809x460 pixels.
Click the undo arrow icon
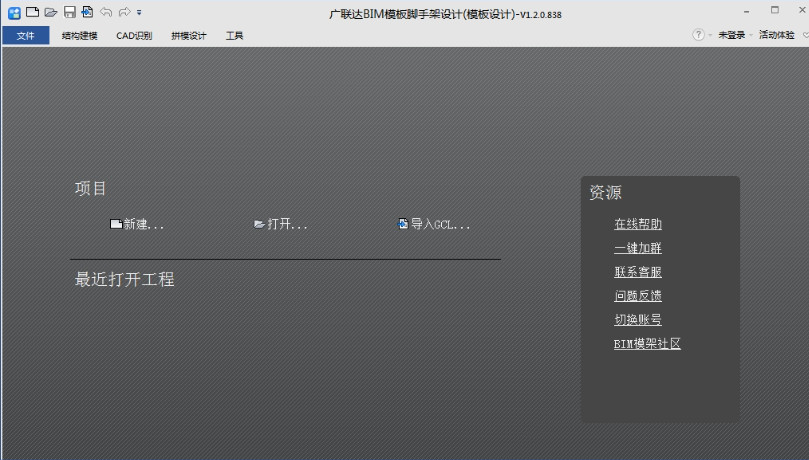click(106, 12)
